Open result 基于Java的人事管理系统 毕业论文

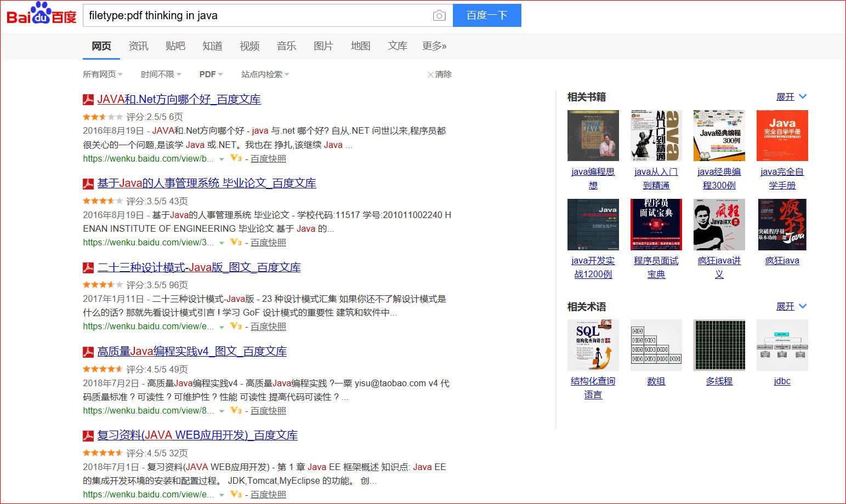point(207,184)
